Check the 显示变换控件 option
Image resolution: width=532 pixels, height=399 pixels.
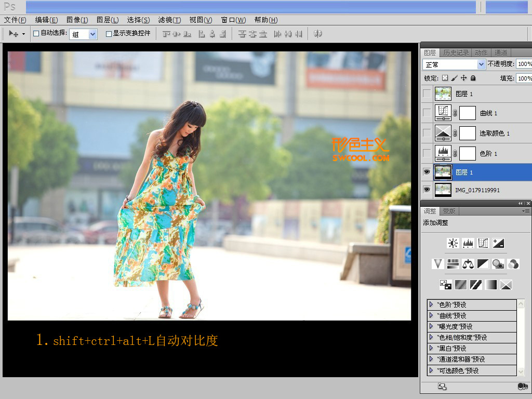(x=109, y=34)
